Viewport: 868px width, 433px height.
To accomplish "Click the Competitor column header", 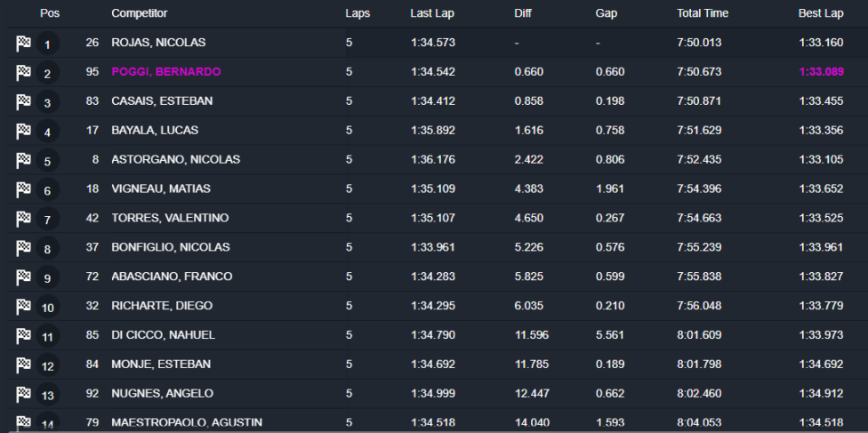I will coord(139,13).
